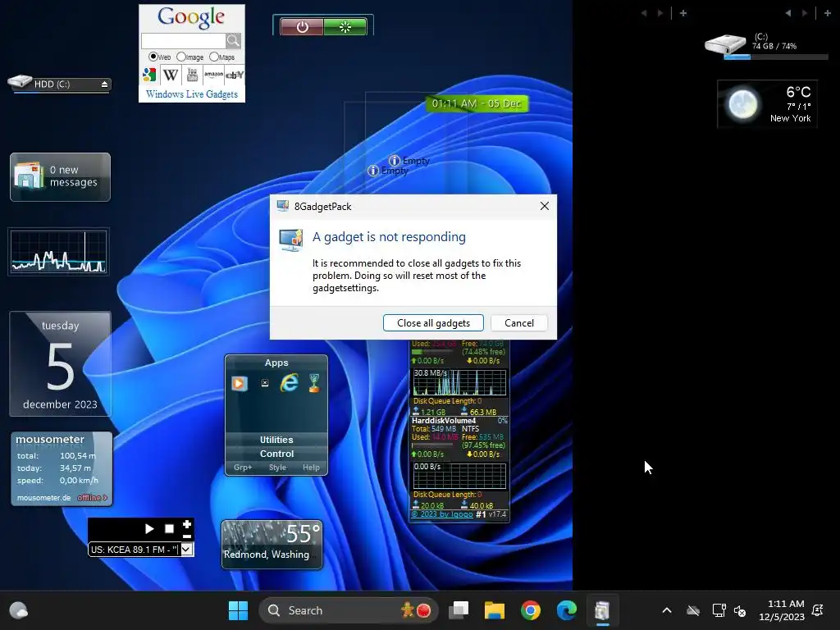The image size is (840, 630).
Task: Click Style in launcher gadget
Action: (277, 467)
